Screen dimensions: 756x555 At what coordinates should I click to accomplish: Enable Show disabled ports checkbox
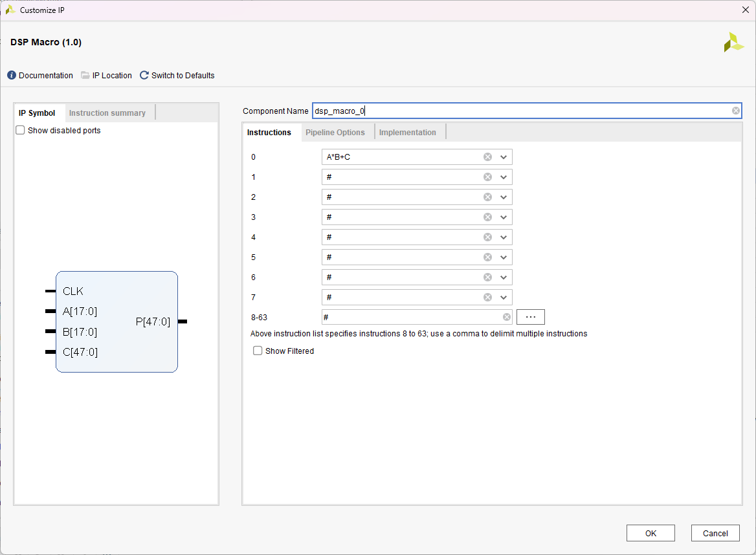21,131
